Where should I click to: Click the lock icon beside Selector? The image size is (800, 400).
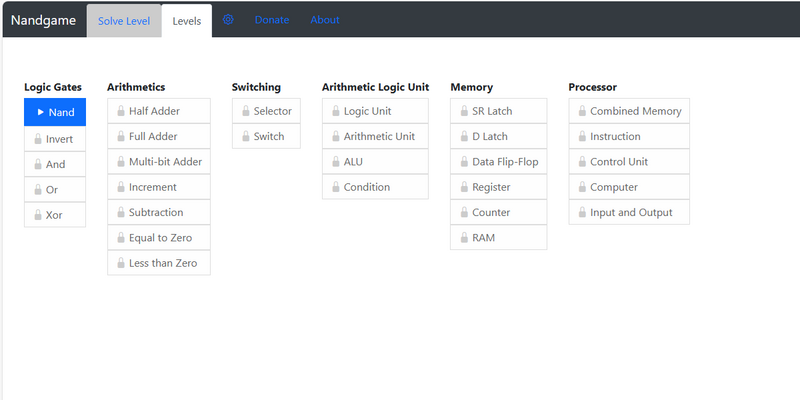246,111
